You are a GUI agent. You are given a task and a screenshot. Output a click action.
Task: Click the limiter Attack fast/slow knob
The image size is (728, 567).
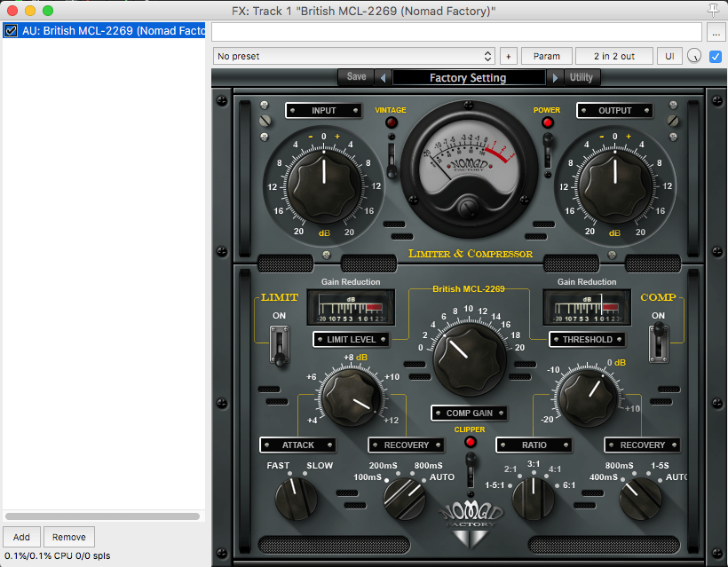(x=297, y=499)
